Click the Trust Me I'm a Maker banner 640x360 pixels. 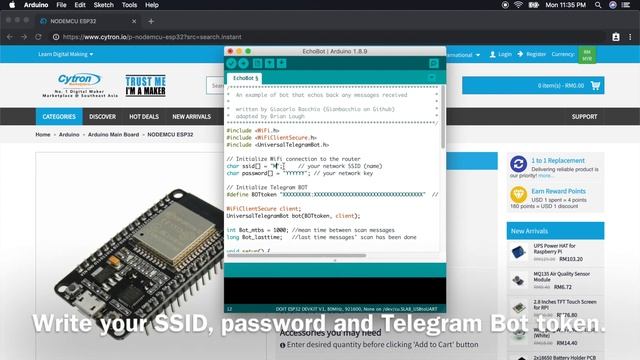(x=145, y=85)
